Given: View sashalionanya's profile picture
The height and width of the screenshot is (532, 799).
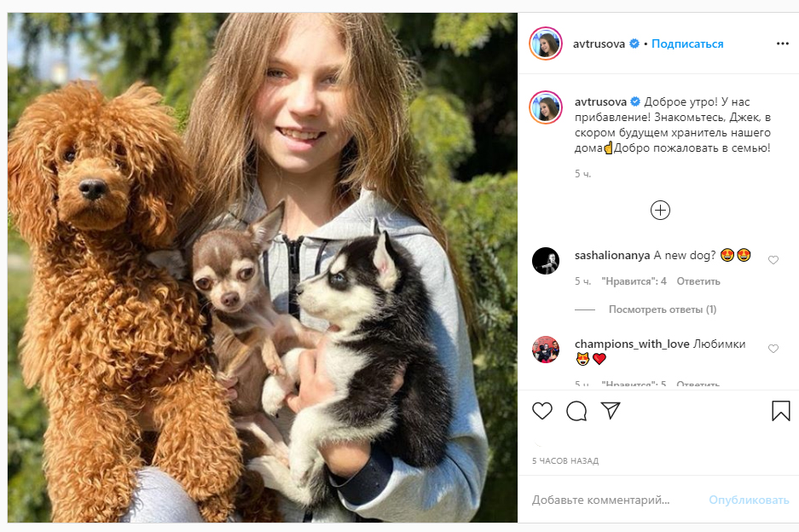Looking at the screenshot, I should [546, 261].
